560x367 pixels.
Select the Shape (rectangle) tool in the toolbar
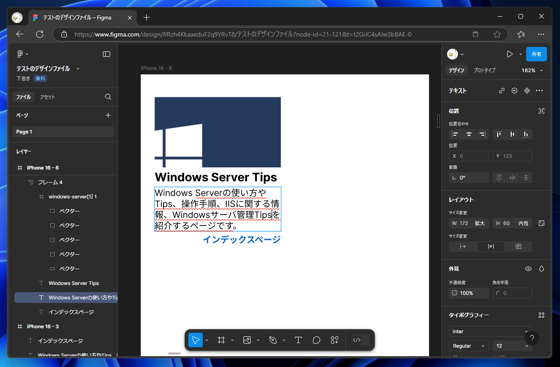[x=247, y=340]
